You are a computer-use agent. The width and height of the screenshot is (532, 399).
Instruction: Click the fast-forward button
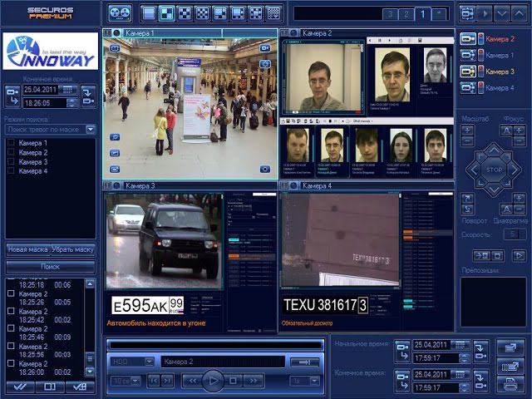click(x=254, y=381)
